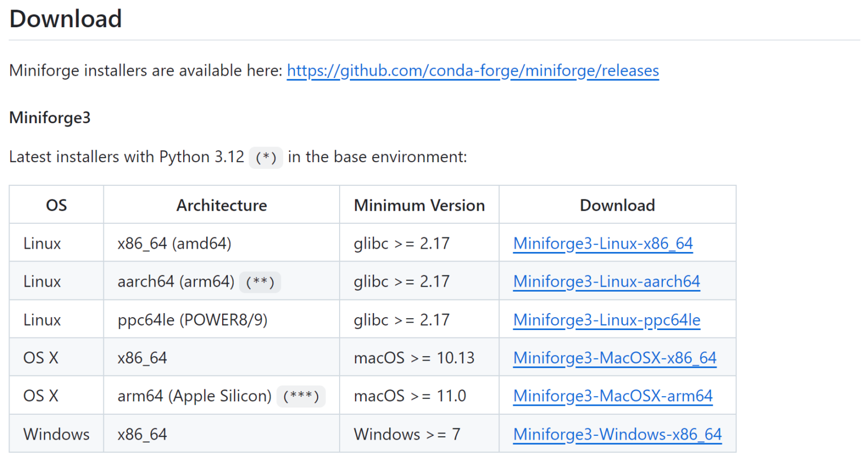The height and width of the screenshot is (464, 868).
Task: Click the (***) footnote beside Apple Silicon
Action: point(301,396)
